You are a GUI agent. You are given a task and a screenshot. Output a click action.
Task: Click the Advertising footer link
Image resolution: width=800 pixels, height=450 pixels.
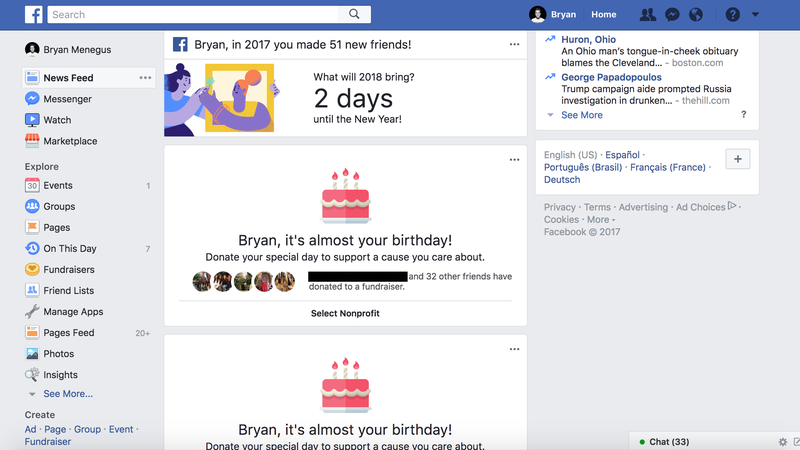point(643,207)
